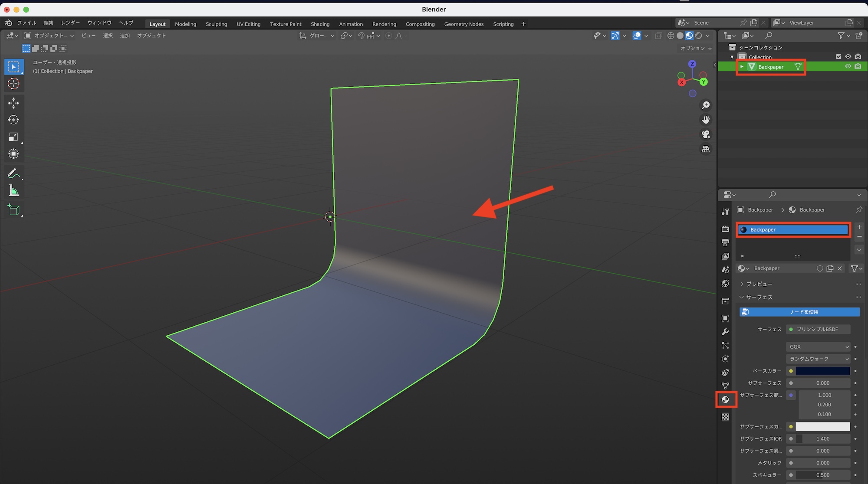This screenshot has height=484, width=868.
Task: Disable Backpaper in renders camera icon
Action: (x=858, y=66)
